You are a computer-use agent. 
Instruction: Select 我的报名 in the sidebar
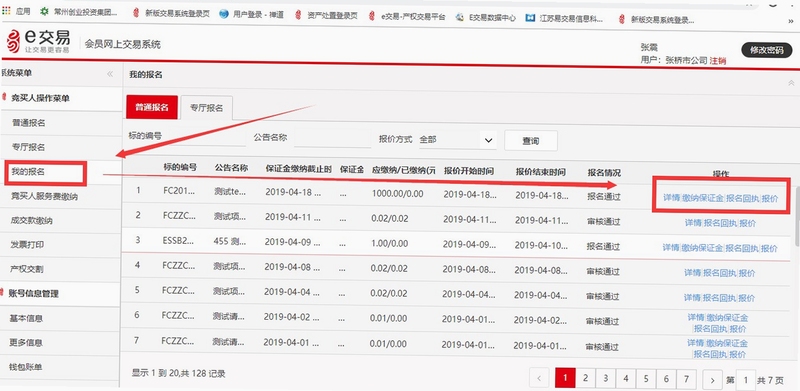(x=29, y=172)
